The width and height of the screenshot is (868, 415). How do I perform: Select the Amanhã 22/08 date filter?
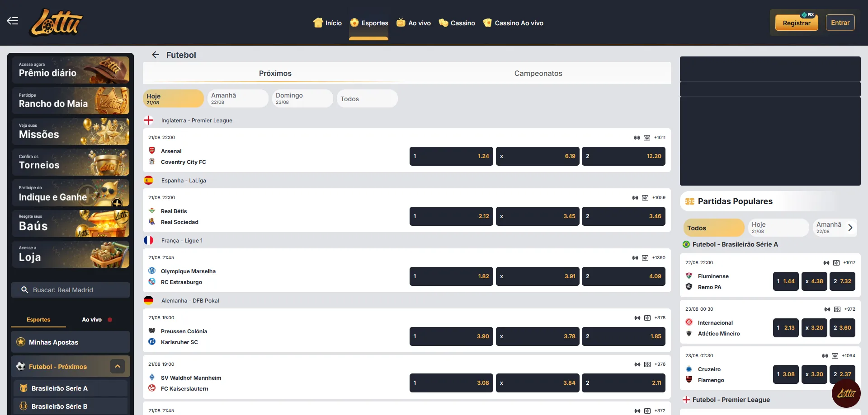click(238, 98)
